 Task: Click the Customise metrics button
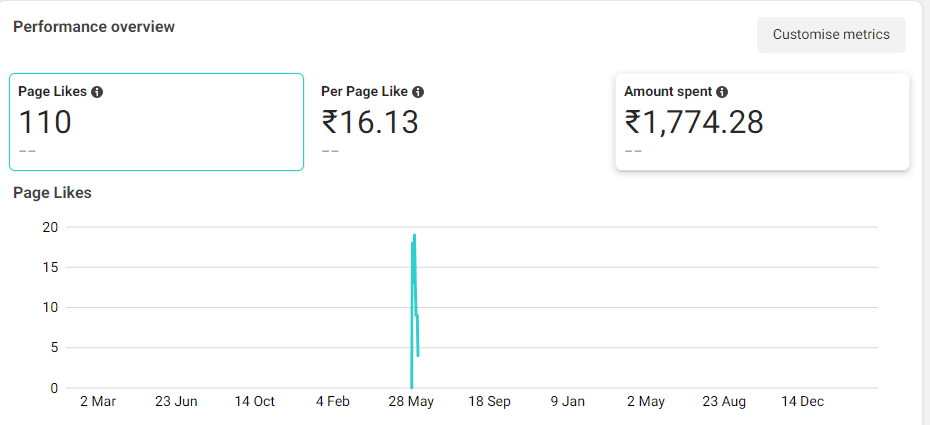click(831, 34)
